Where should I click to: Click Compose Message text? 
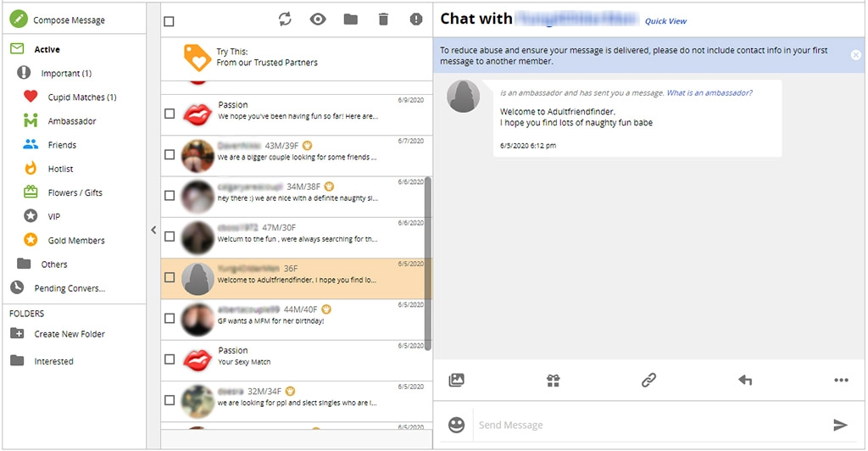point(69,19)
